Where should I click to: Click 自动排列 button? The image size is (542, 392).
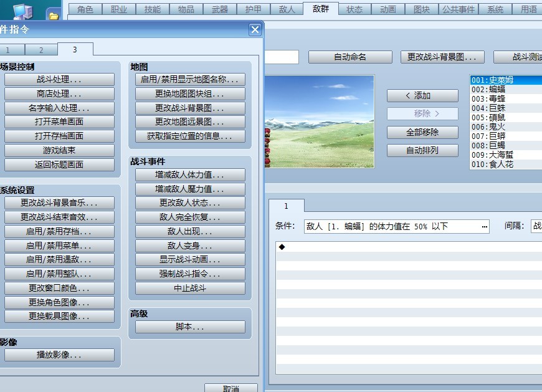422,150
